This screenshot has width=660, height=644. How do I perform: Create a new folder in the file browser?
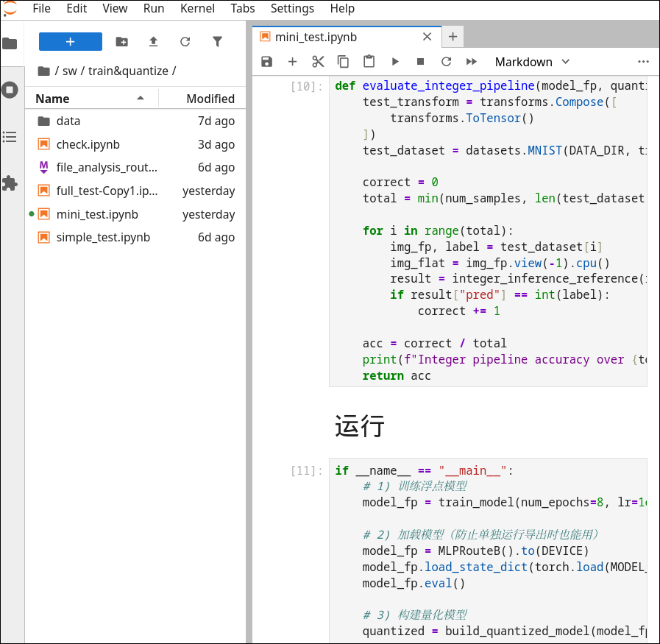(x=122, y=43)
